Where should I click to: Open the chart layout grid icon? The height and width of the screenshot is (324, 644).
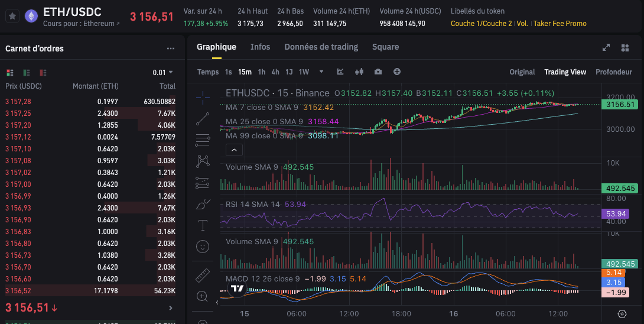point(625,48)
